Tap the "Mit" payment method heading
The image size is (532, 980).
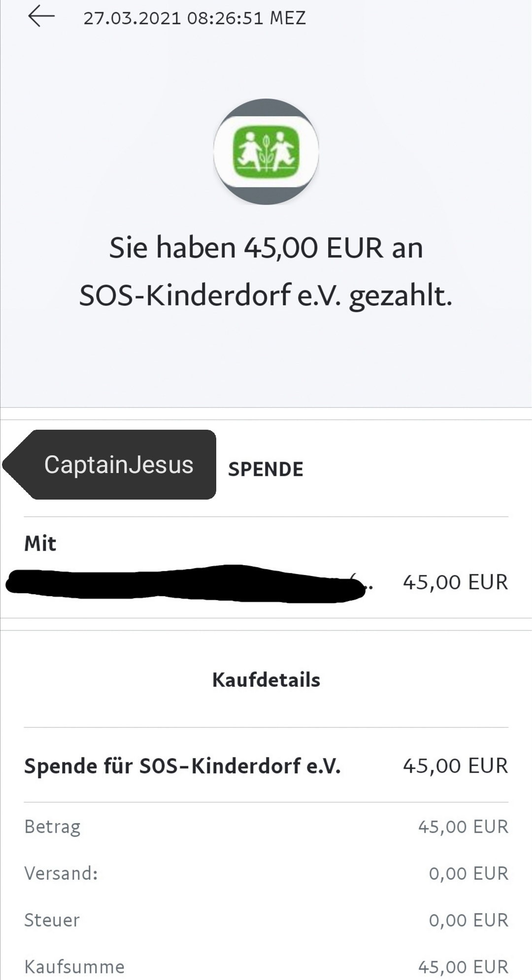pos(40,544)
